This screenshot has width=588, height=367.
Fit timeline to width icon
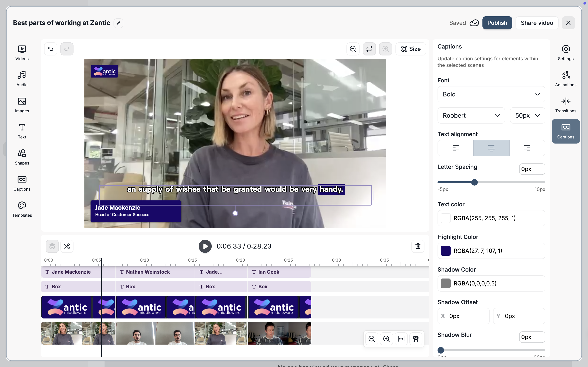pyautogui.click(x=401, y=339)
